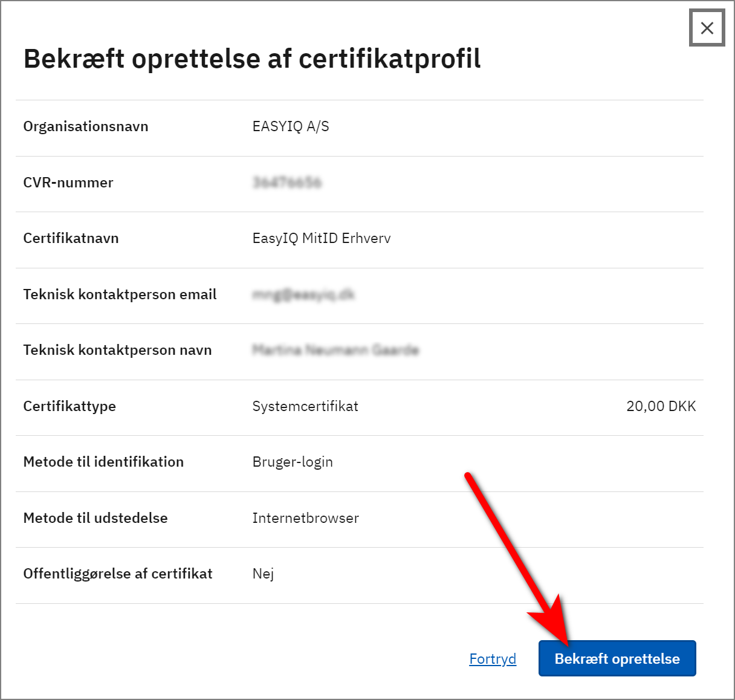Select the 'Metode til udstedelse' label
The image size is (735, 700).
pos(96,518)
